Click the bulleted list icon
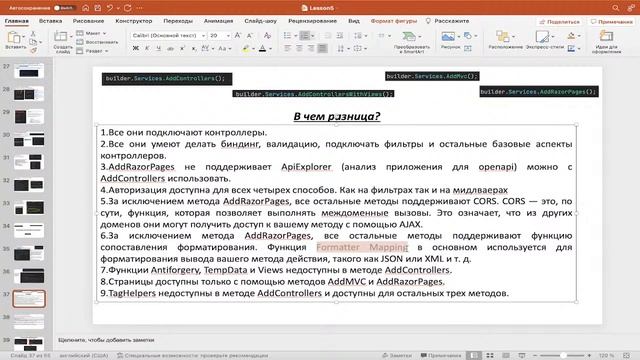The height and width of the screenshot is (360, 640). click(x=287, y=36)
